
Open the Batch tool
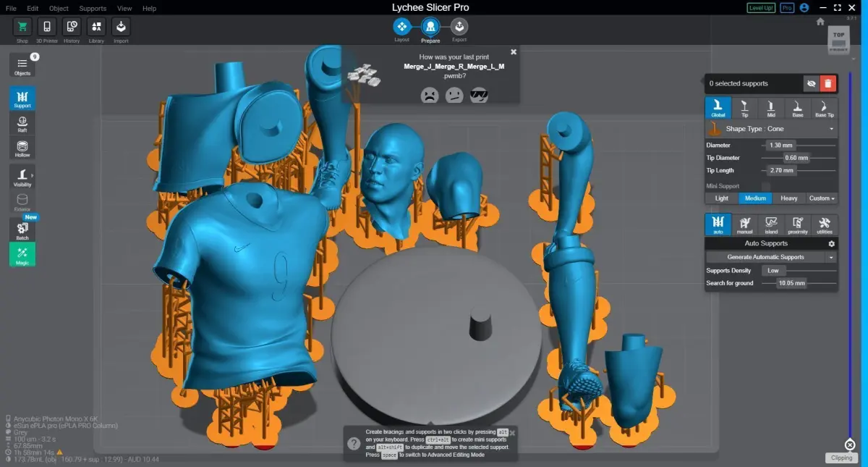pos(22,230)
